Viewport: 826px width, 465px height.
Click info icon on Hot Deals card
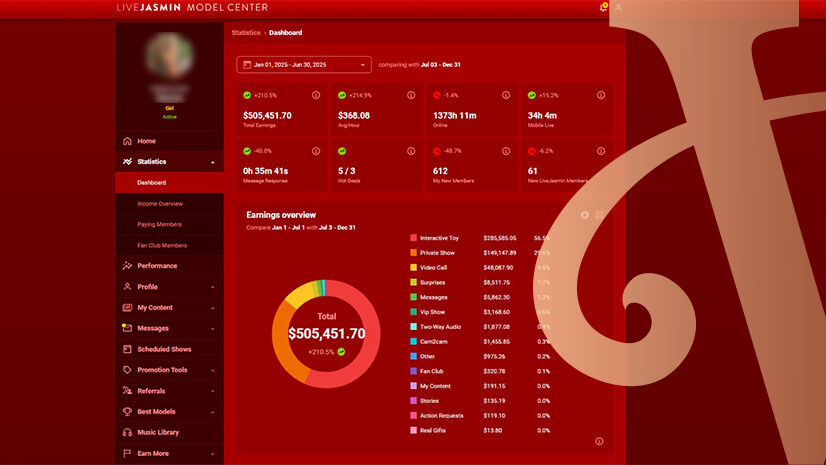point(411,151)
